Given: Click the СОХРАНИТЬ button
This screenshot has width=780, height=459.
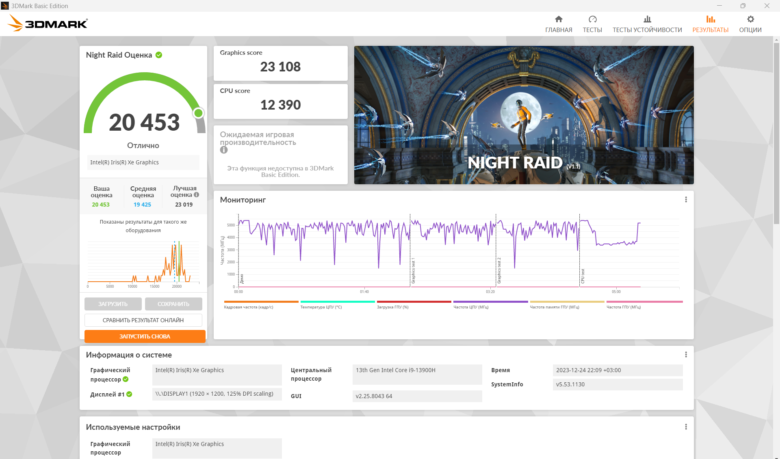Looking at the screenshot, I should click(x=173, y=304).
